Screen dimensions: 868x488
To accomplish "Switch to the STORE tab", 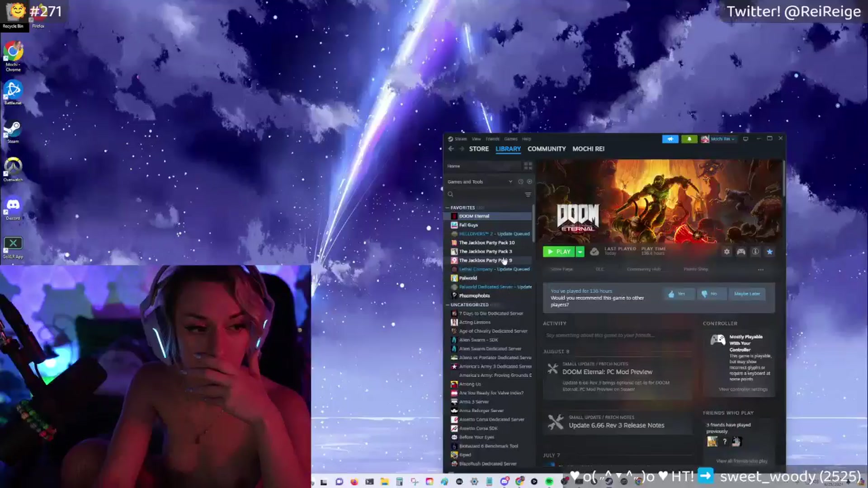I will pos(479,149).
